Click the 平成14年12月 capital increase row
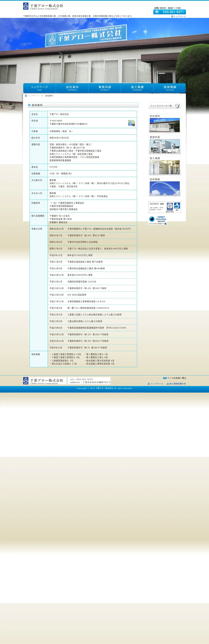209x644 pixels. (x=92, y=275)
